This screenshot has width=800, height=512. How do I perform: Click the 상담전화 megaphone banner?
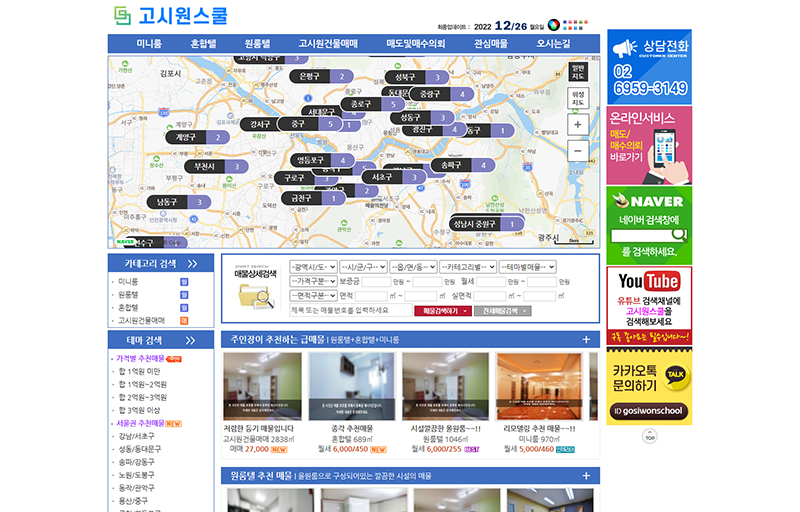click(648, 67)
